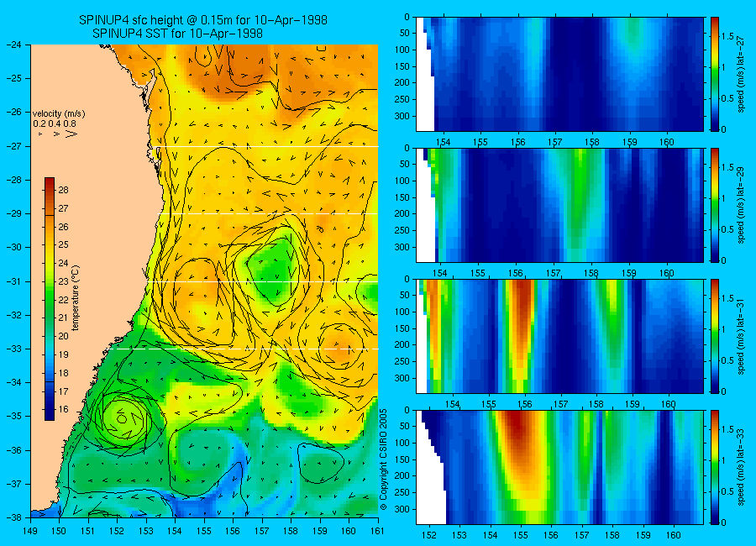Click the speed colorbar for lat=-29
The width and height of the screenshot is (756, 546).
coord(715,205)
